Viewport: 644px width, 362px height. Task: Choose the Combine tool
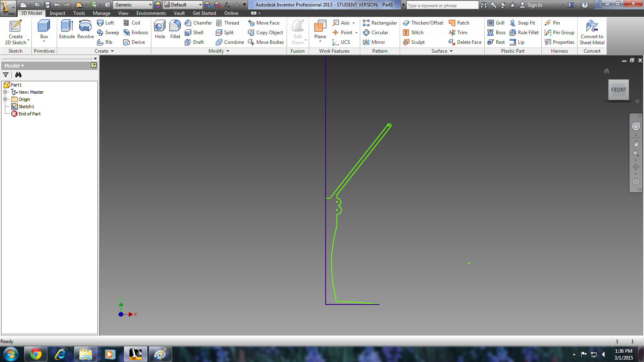pos(230,42)
